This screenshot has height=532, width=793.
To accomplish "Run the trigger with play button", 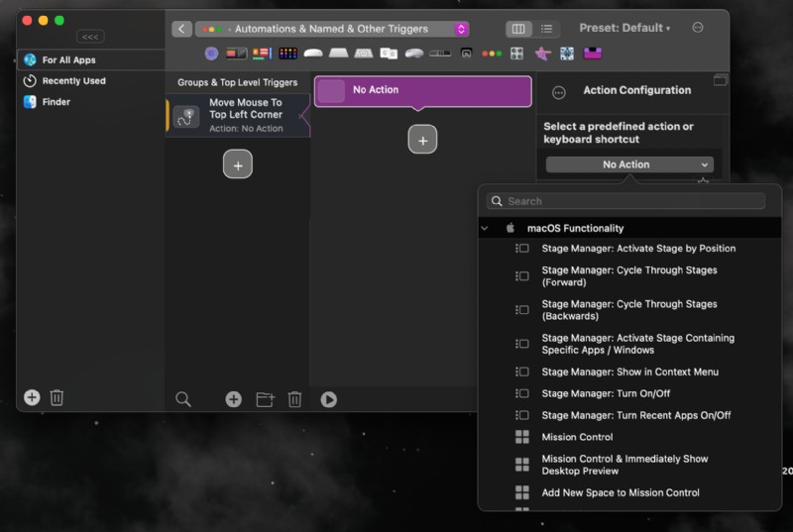I will point(328,399).
